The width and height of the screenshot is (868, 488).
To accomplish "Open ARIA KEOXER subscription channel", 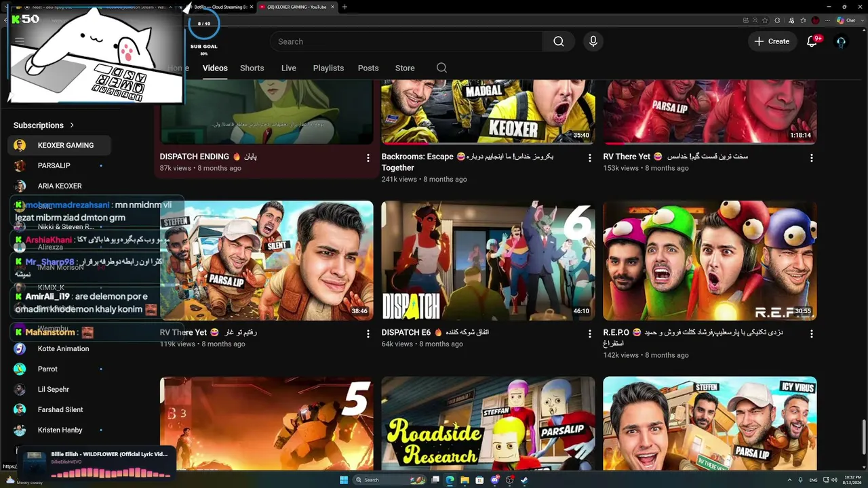I will [60, 186].
